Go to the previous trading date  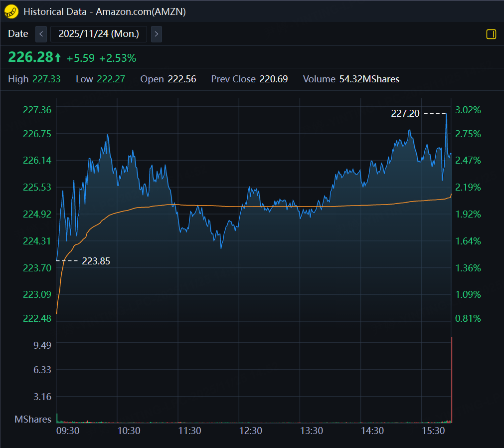tap(41, 34)
